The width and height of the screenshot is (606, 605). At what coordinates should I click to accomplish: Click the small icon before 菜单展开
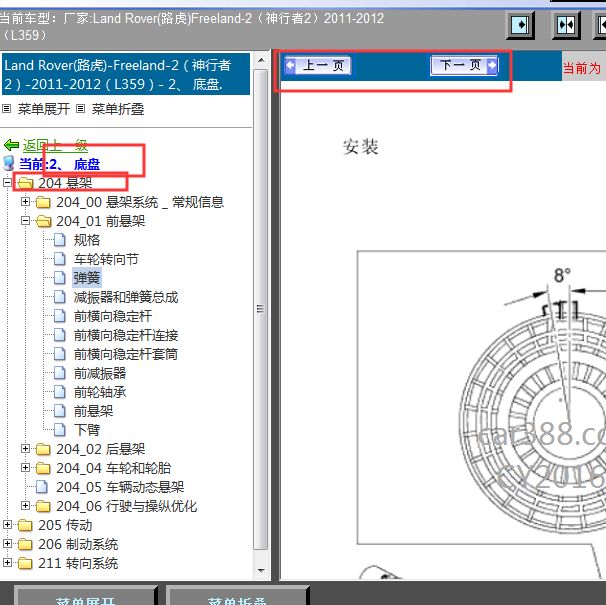7,109
